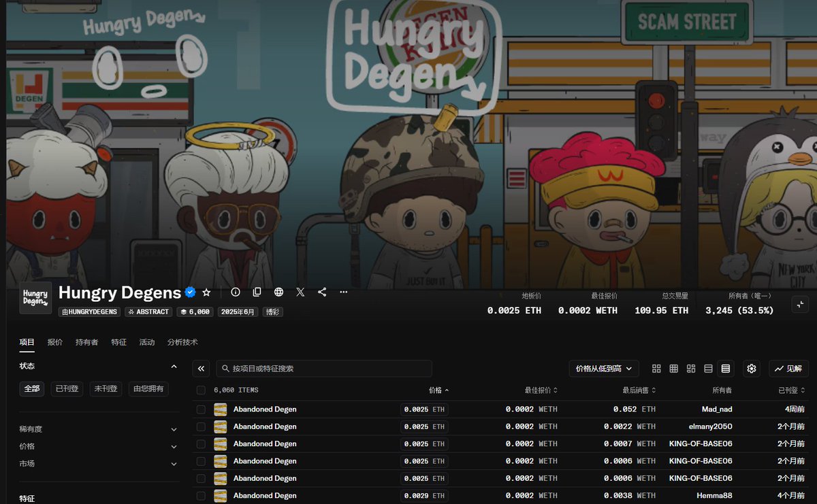Sort by the 价格 column header
817x504 pixels.
tap(438, 390)
